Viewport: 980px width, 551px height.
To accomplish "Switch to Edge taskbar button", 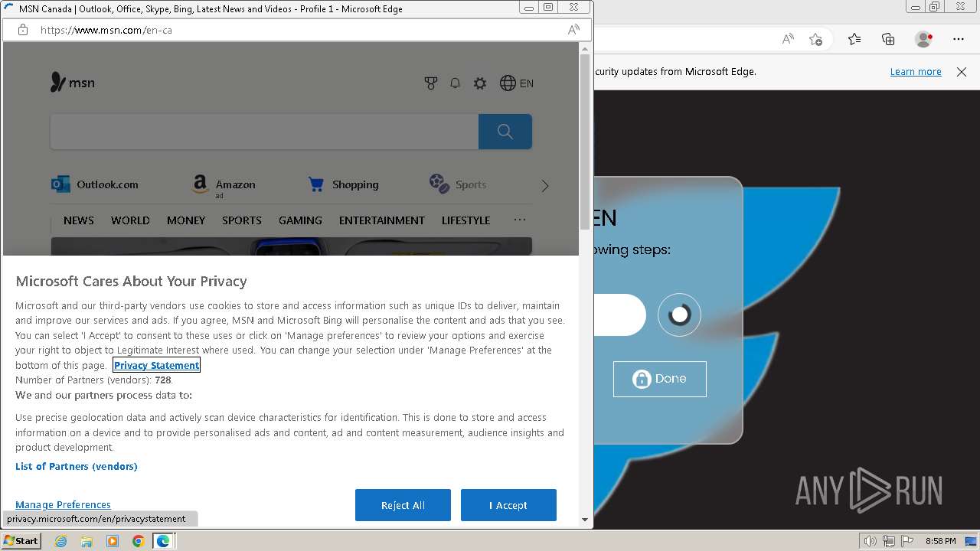I will point(164,541).
